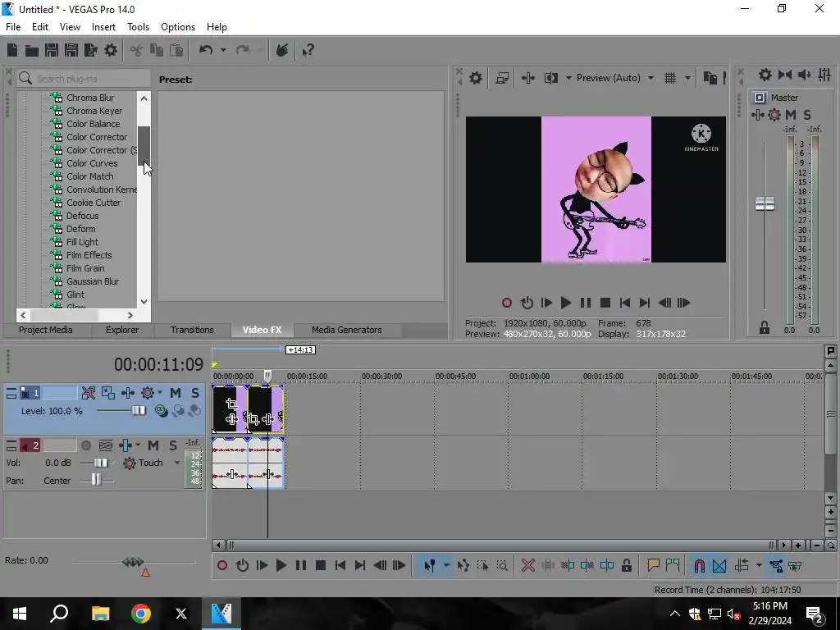Select Gaussian Blur effect
The height and width of the screenshot is (630, 840).
(93, 281)
